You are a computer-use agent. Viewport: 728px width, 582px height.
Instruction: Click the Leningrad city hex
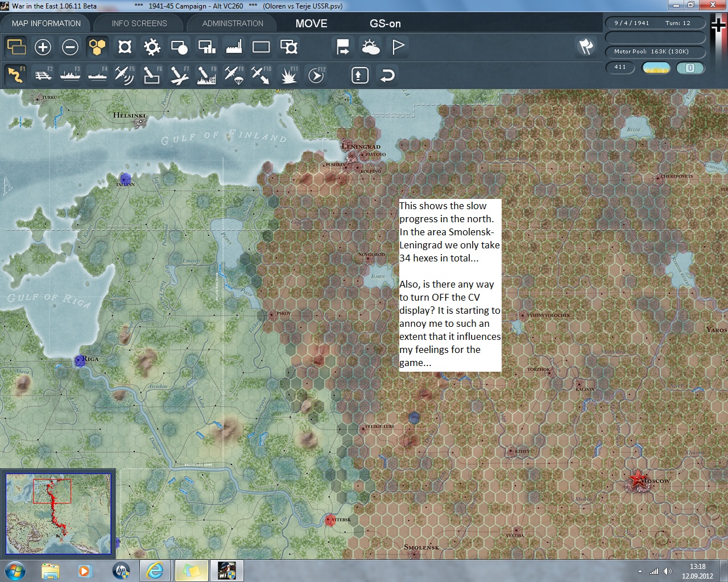352,156
